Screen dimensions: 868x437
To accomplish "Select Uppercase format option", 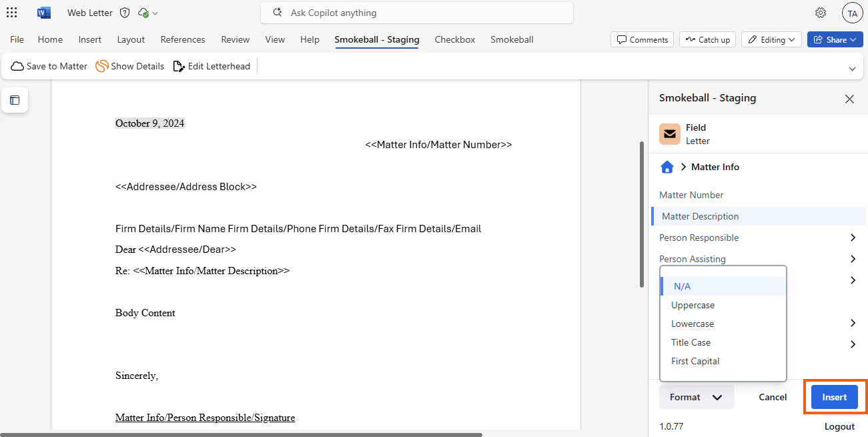I will coord(693,305).
